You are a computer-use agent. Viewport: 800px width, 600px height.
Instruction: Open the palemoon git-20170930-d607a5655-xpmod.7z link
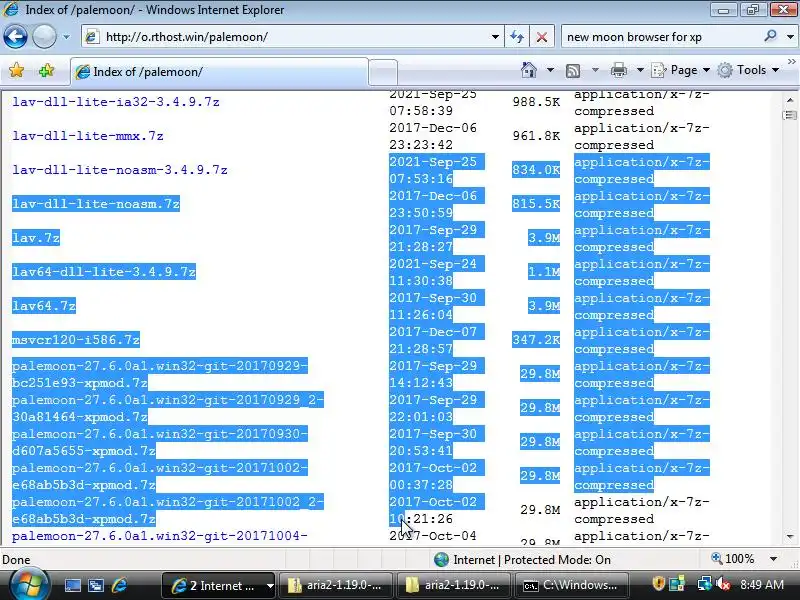(160, 442)
